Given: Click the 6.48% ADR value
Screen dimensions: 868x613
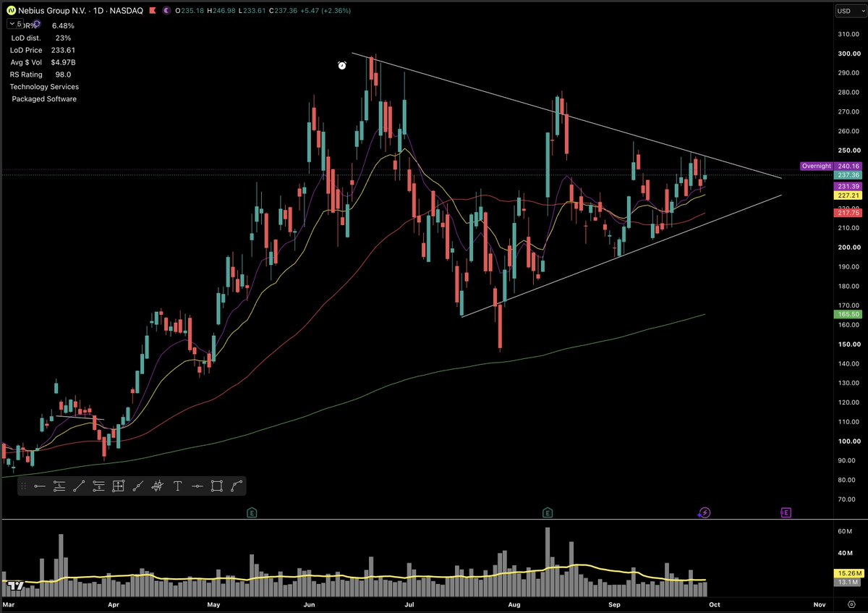Looking at the screenshot, I should 63,25.
